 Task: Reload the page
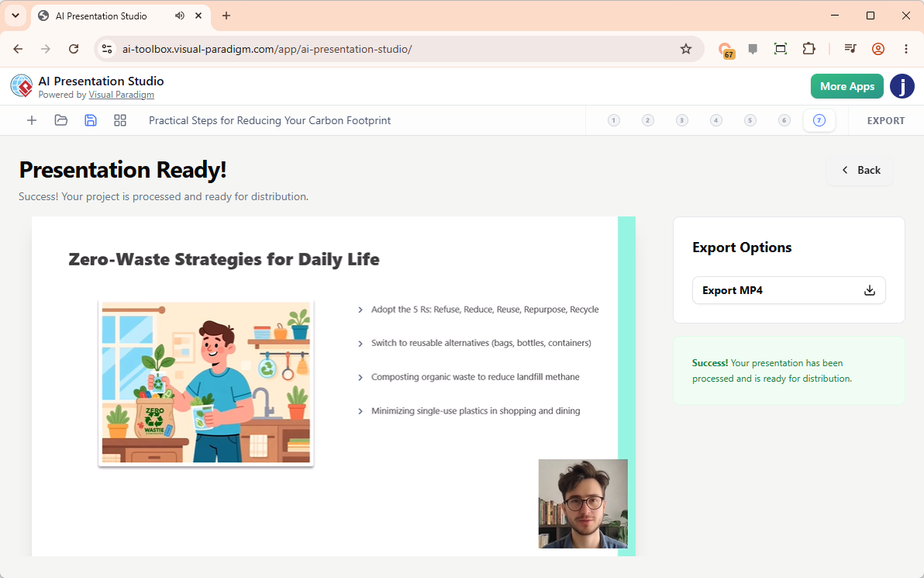[74, 49]
